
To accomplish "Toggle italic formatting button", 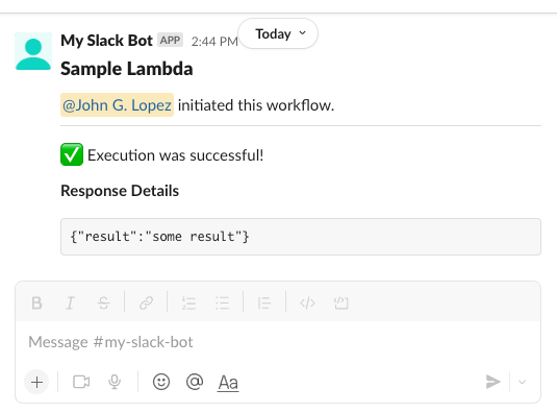I will click(x=70, y=303).
